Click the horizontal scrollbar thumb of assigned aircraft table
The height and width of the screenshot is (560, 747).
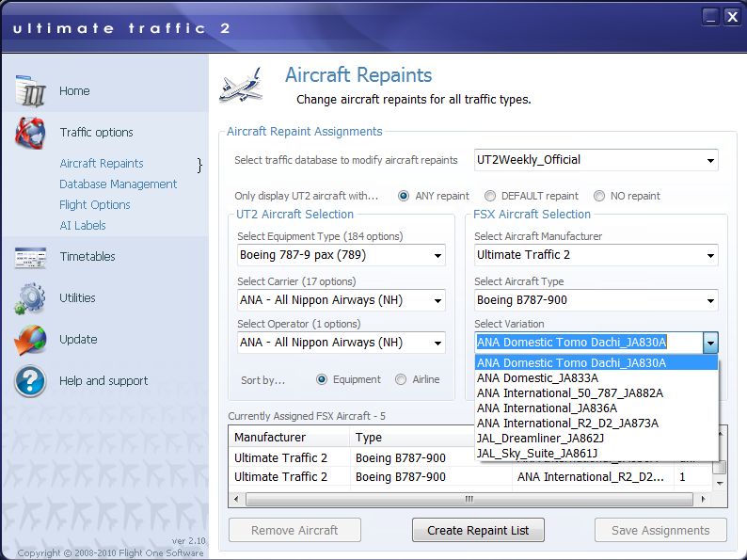pyautogui.click(x=469, y=499)
